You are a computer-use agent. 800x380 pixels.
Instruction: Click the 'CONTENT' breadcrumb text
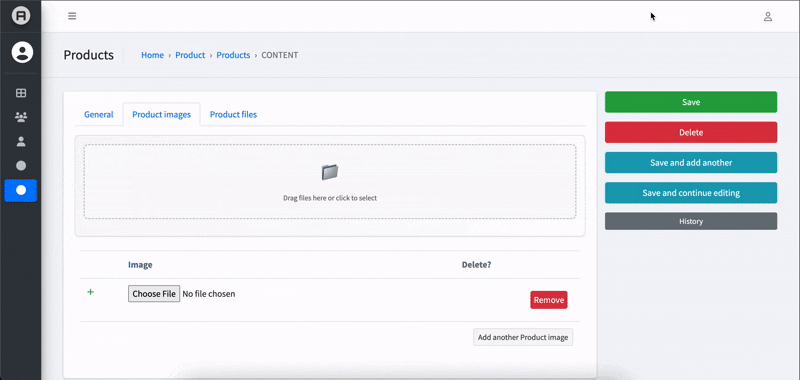tap(280, 55)
